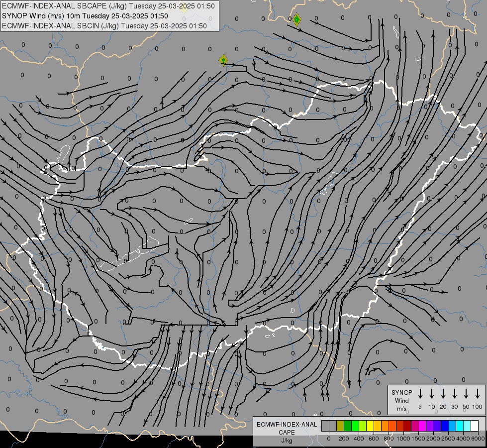Click the SBCAPE title line
The width and height of the screenshot is (487, 448).
click(x=108, y=6)
